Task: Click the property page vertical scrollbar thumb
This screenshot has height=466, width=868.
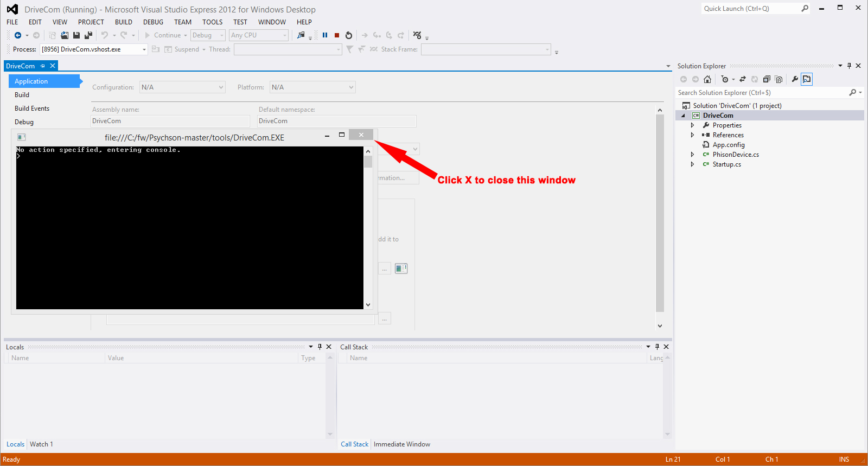Action: coord(660,213)
